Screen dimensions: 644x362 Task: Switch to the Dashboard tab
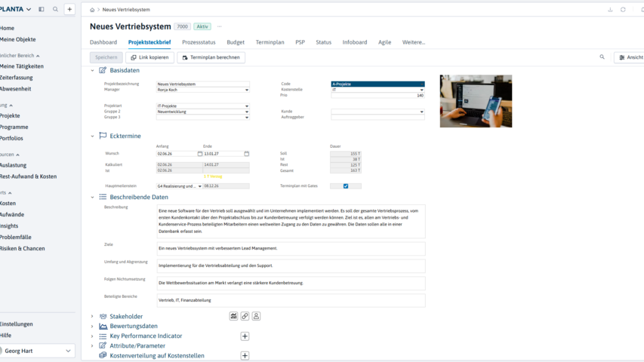103,42
